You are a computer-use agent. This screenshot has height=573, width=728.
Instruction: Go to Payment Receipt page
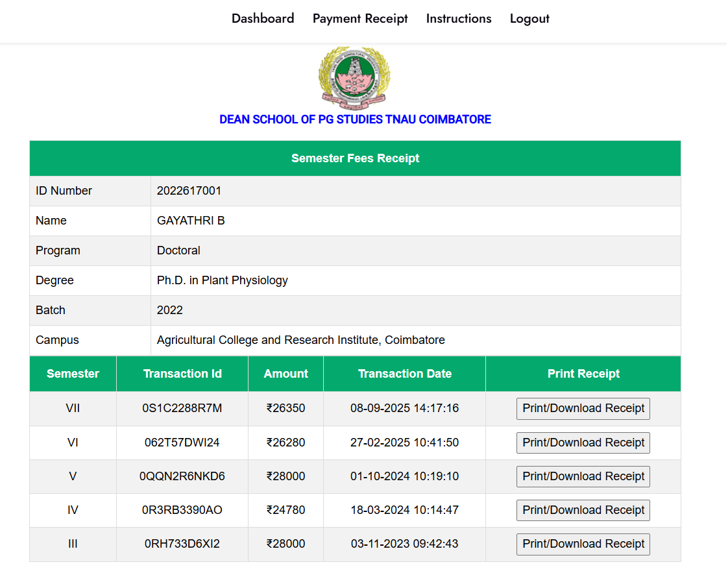click(x=360, y=19)
